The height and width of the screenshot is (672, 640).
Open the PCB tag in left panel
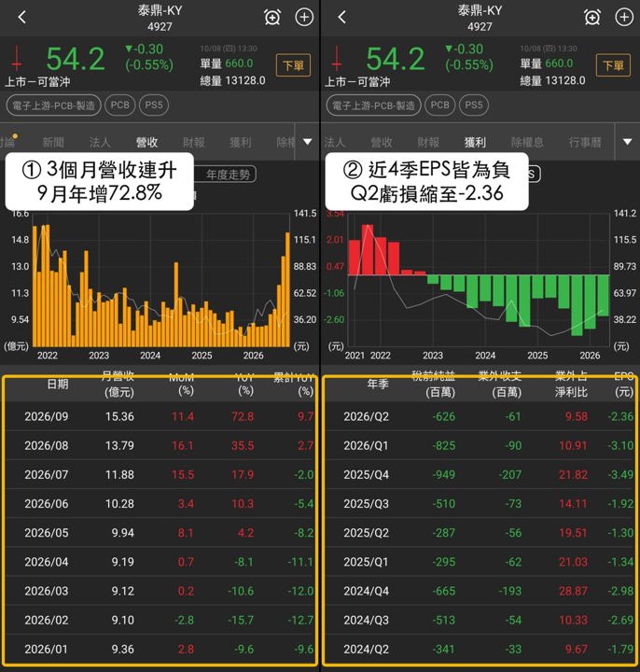pos(120,105)
